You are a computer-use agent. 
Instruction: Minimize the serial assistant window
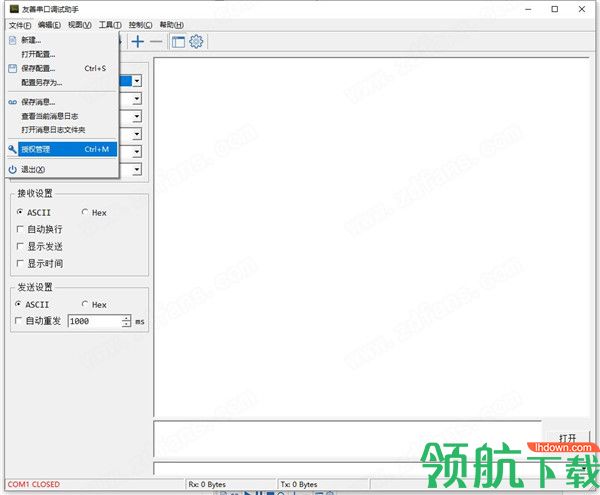528,9
